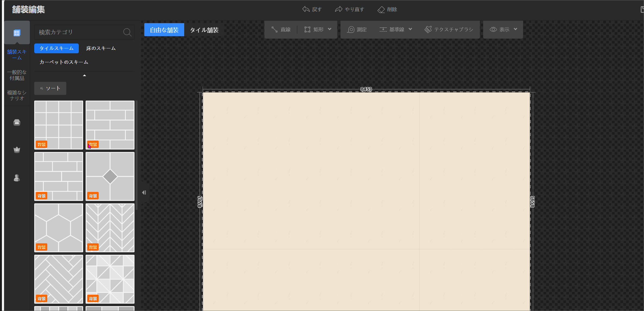The width and height of the screenshot is (644, 311).
Task: Select the small running brick tile pattern
Action: click(x=59, y=176)
